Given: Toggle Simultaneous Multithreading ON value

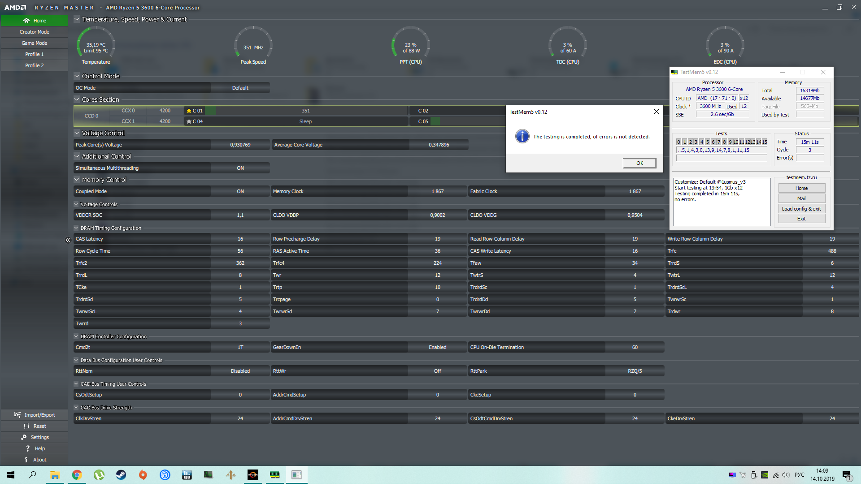Looking at the screenshot, I should click(240, 168).
